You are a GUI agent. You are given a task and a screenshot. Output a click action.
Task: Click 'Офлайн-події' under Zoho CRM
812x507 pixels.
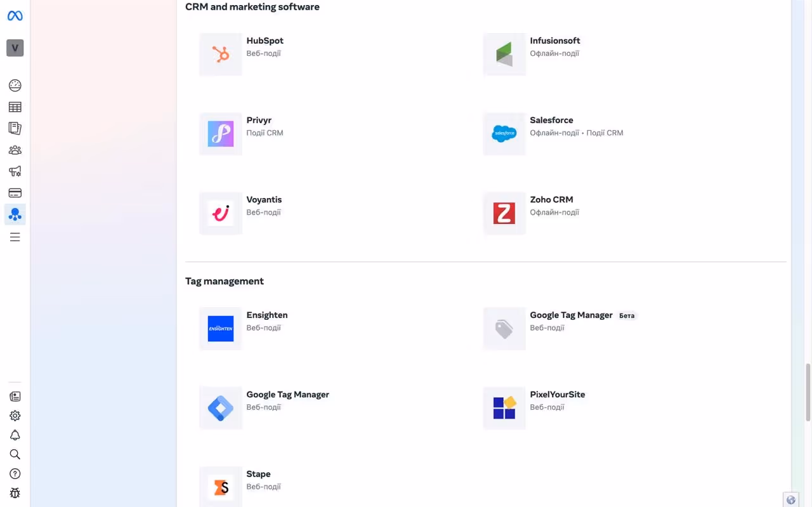(x=554, y=212)
